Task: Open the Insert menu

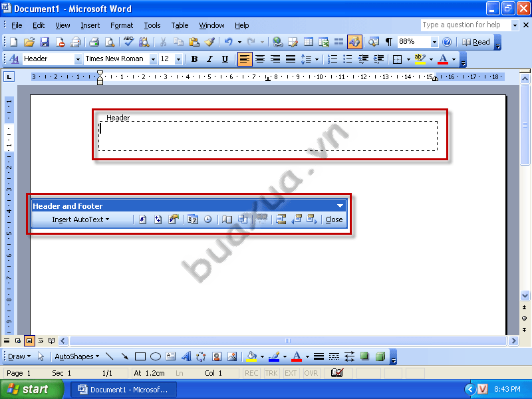Action: coord(90,25)
